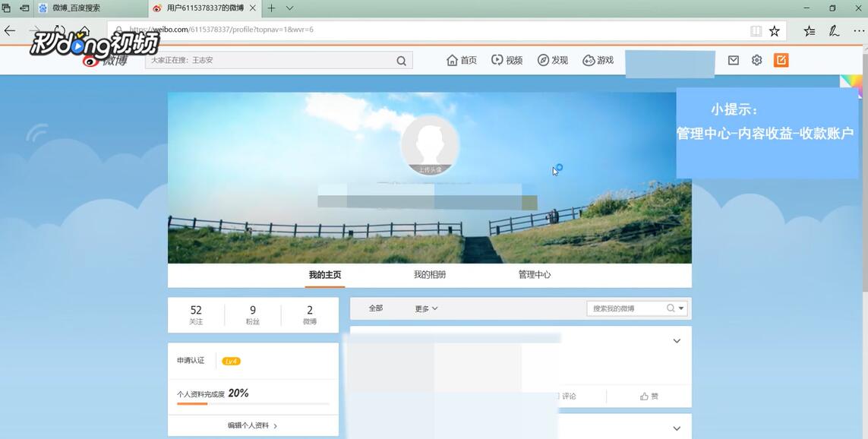Open the tab preview chevron
Screen dimensions: 868x439
click(289, 8)
